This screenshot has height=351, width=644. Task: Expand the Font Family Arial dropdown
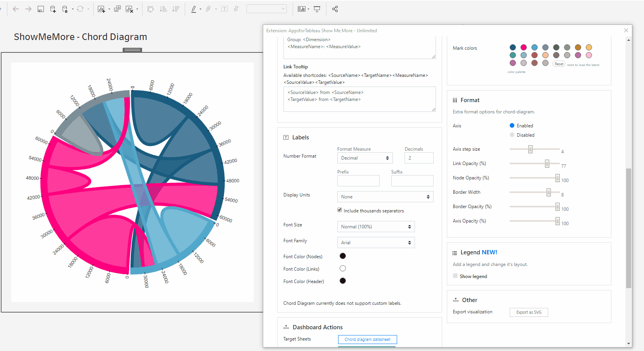[376, 243]
